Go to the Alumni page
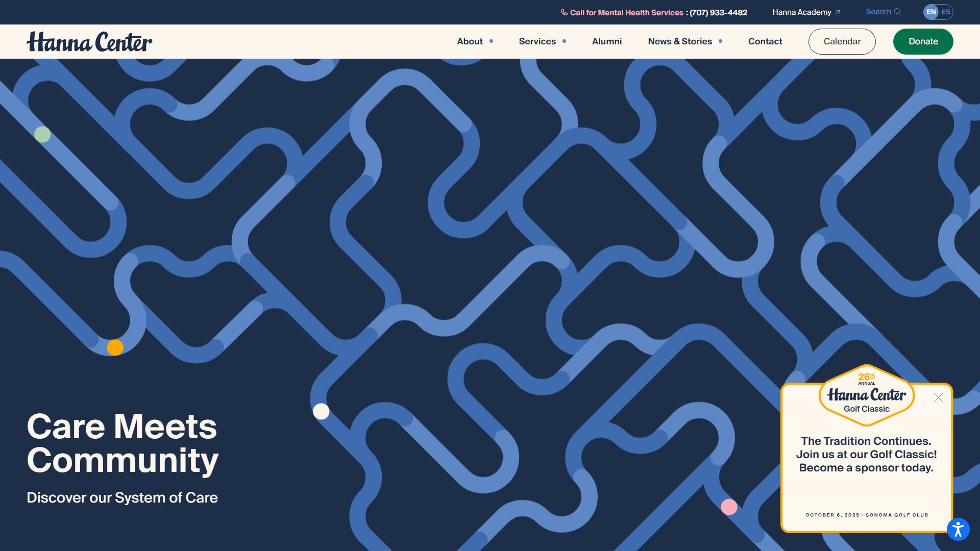Image resolution: width=980 pixels, height=551 pixels. click(606, 41)
